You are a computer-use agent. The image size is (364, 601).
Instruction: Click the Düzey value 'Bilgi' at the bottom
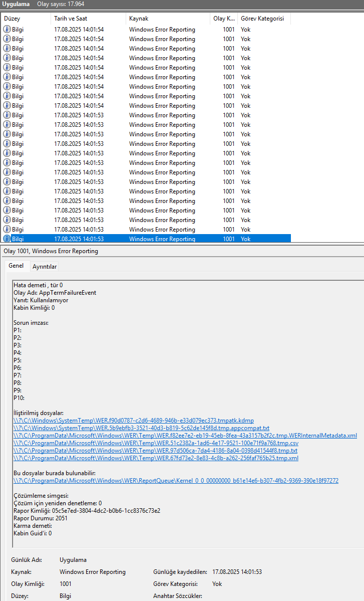pyautogui.click(x=65, y=596)
